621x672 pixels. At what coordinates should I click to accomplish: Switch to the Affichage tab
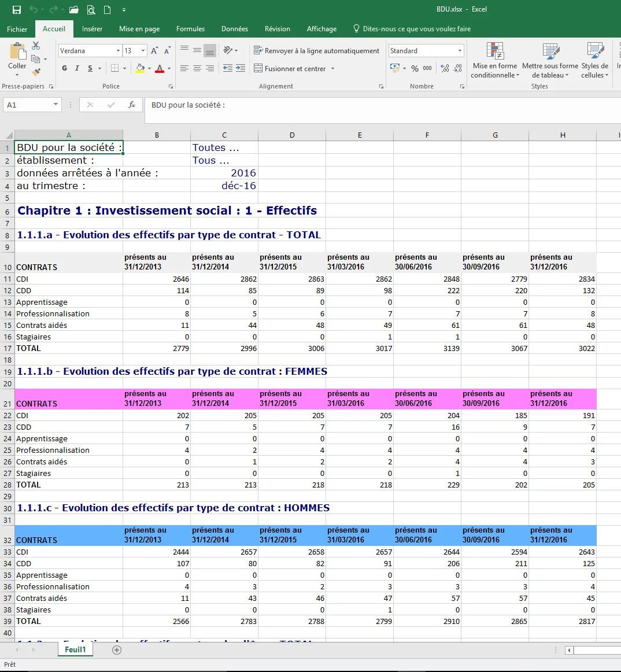click(321, 29)
